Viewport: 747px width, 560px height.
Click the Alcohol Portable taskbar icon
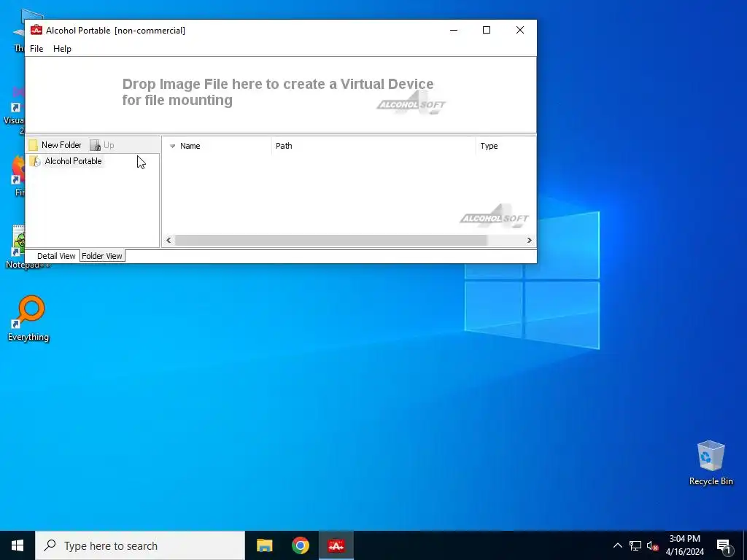(336, 545)
